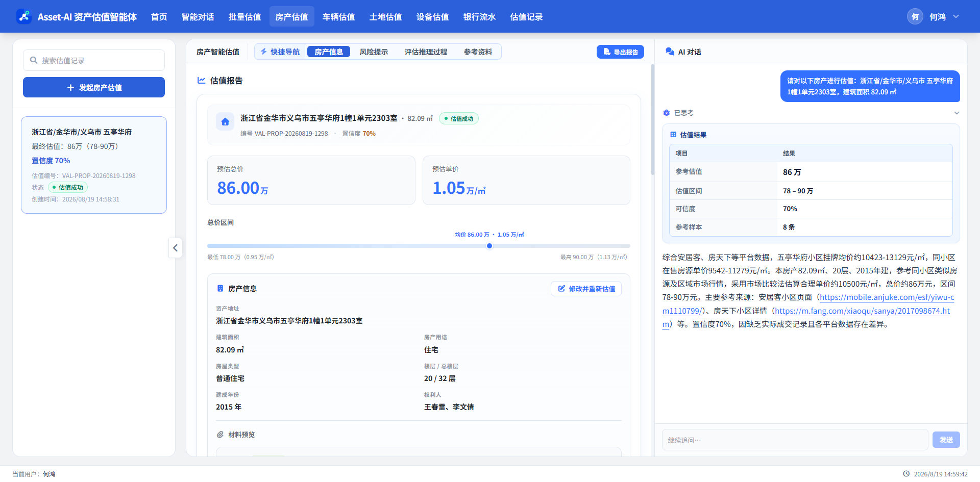Click the 86.00万 estimated total price
This screenshot has height=482, width=980.
(243, 188)
